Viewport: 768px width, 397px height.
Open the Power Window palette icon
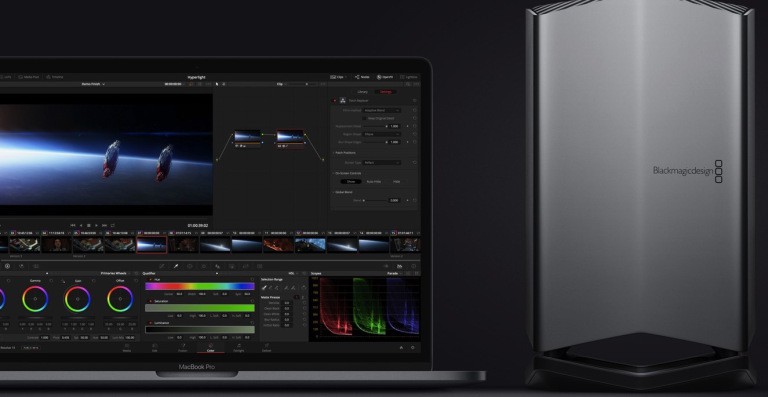[190, 266]
